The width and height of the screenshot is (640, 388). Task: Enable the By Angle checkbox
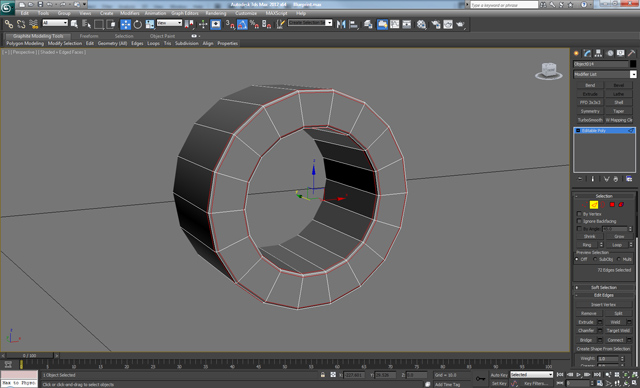579,228
